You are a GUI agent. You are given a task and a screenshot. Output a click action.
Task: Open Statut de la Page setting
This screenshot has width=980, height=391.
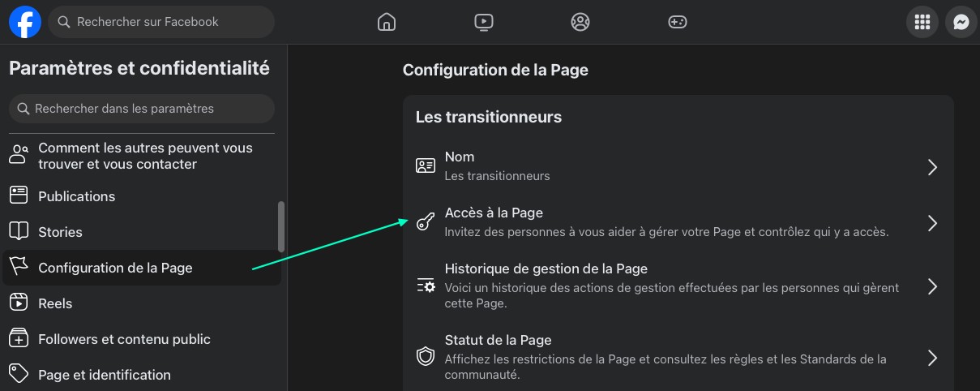[678, 357]
